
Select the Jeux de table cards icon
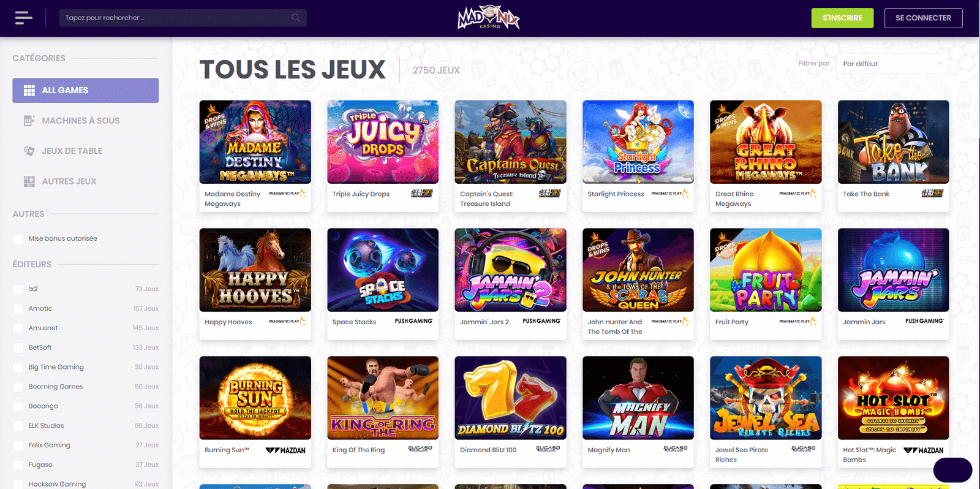coord(29,151)
